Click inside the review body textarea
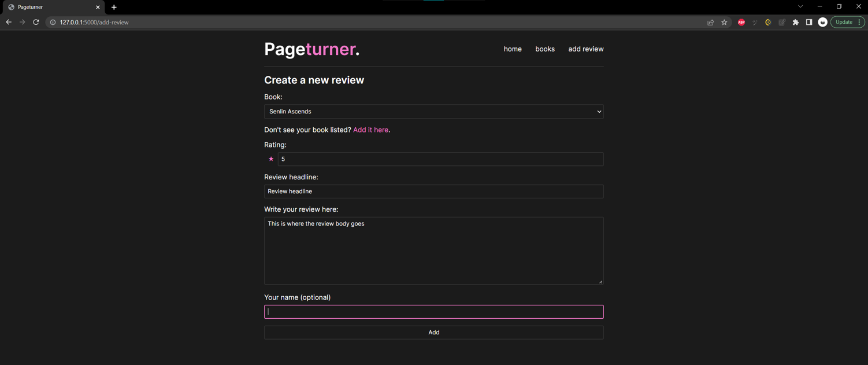 point(433,249)
